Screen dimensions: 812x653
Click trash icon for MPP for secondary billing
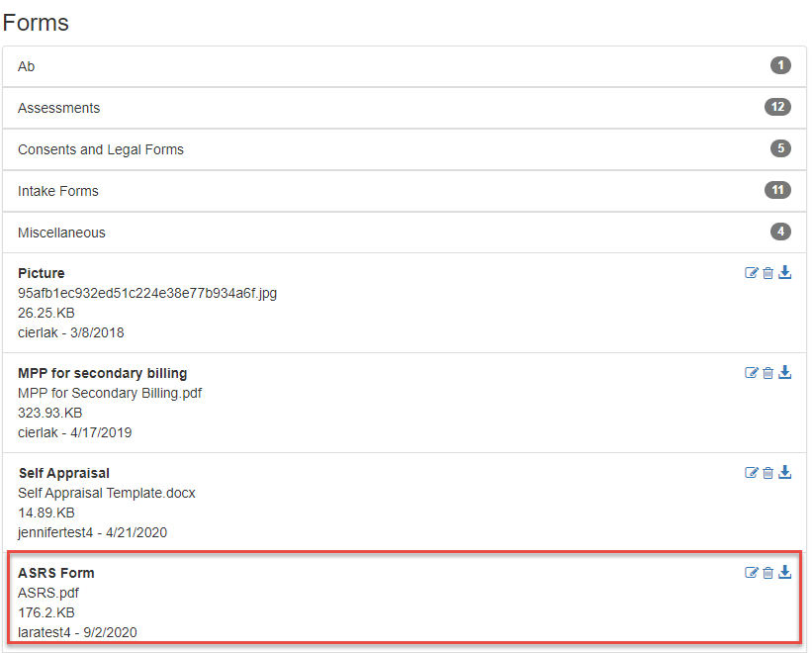767,373
